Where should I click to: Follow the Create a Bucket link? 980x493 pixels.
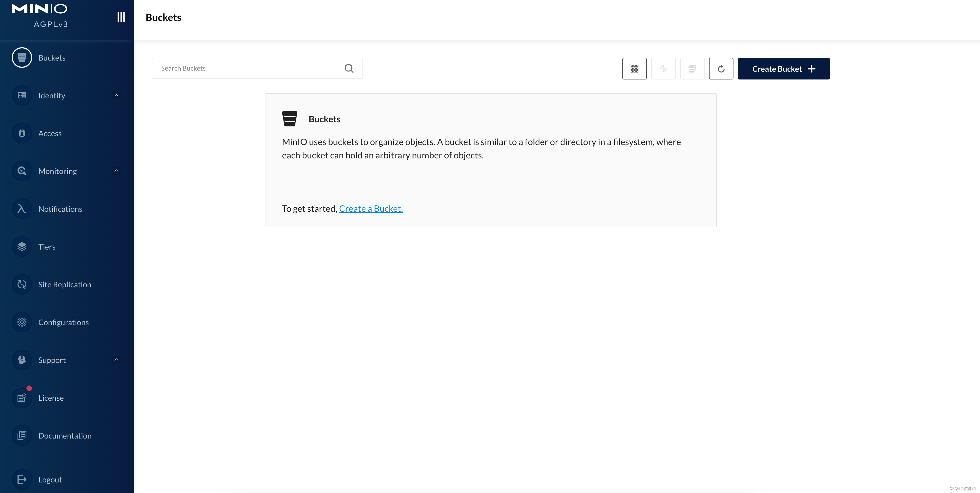tap(370, 208)
